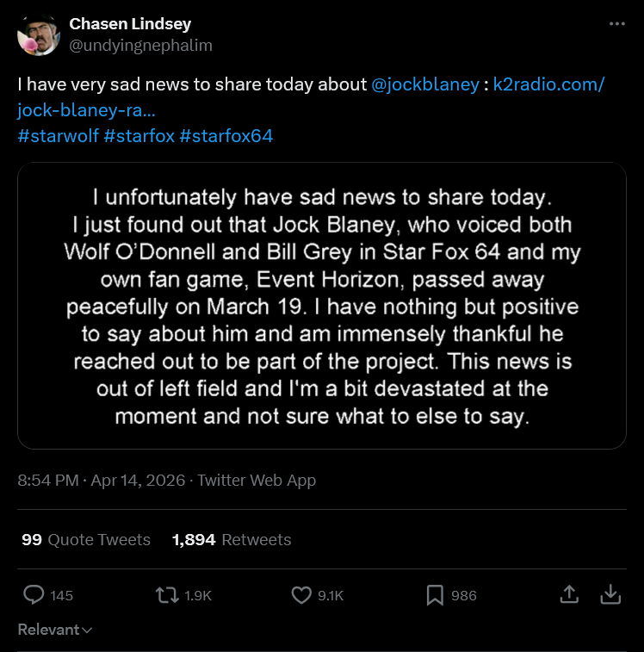The height and width of the screenshot is (652, 644).
Task: View the 1,894 Retweets list
Action: (232, 540)
